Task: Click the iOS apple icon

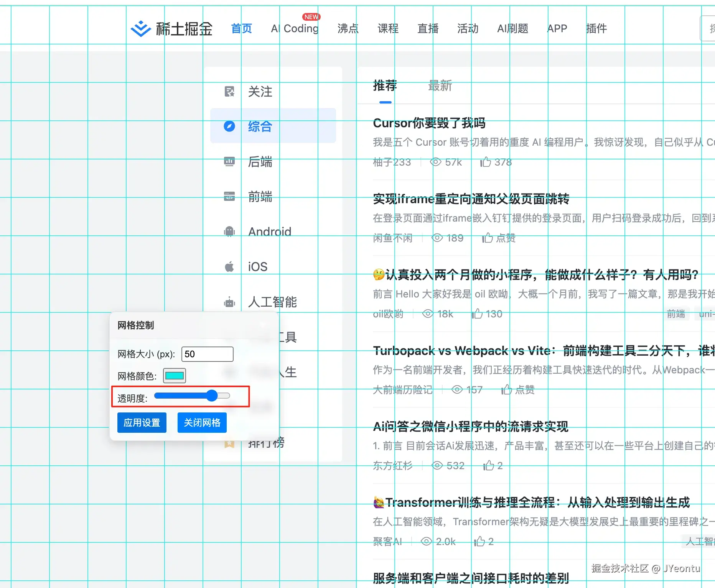Action: tap(229, 266)
